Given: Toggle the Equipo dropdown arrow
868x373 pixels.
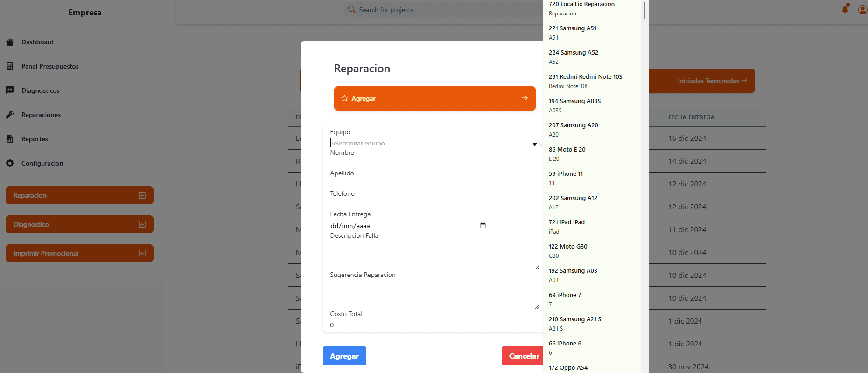Looking at the screenshot, I should 535,145.
